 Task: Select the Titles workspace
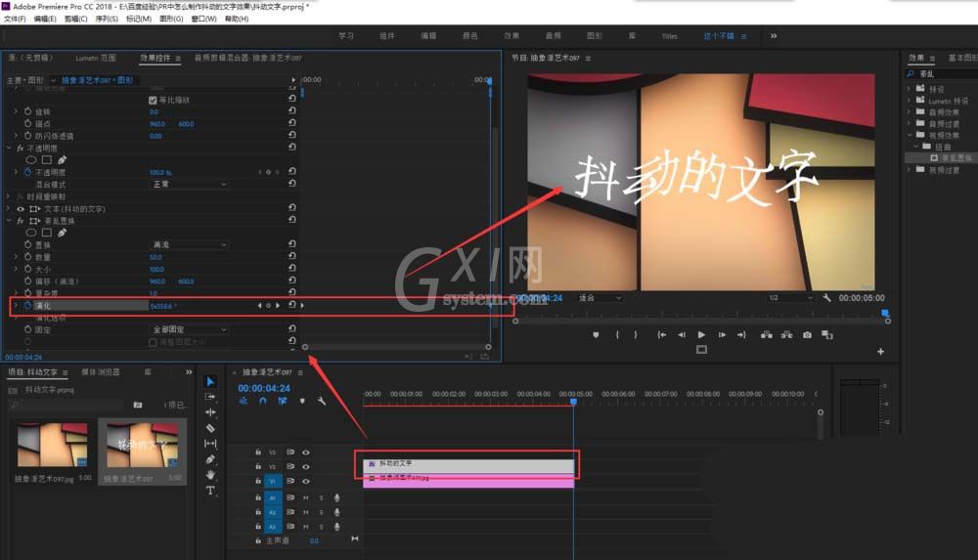pyautogui.click(x=669, y=36)
